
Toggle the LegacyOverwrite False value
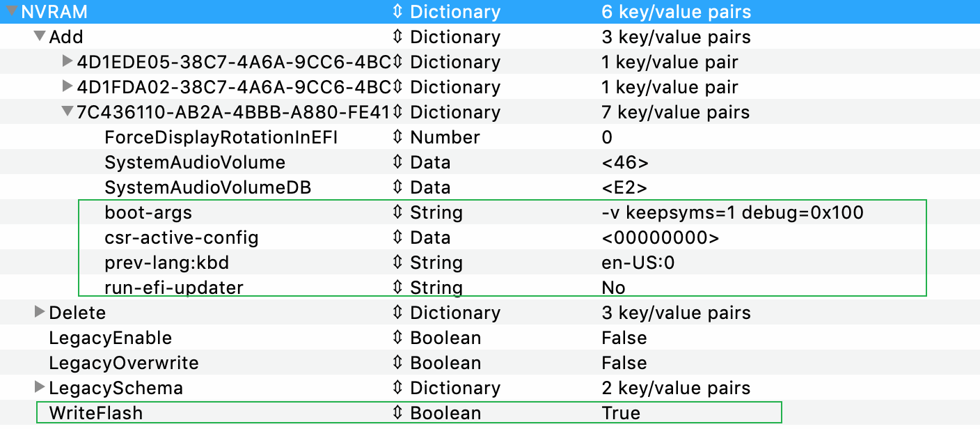point(624,363)
